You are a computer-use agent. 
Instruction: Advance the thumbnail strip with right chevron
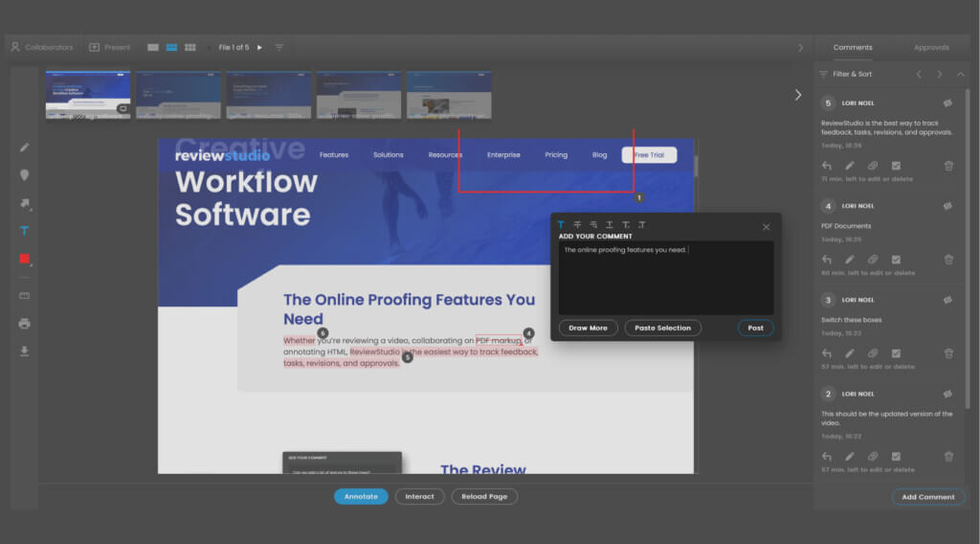pos(798,95)
